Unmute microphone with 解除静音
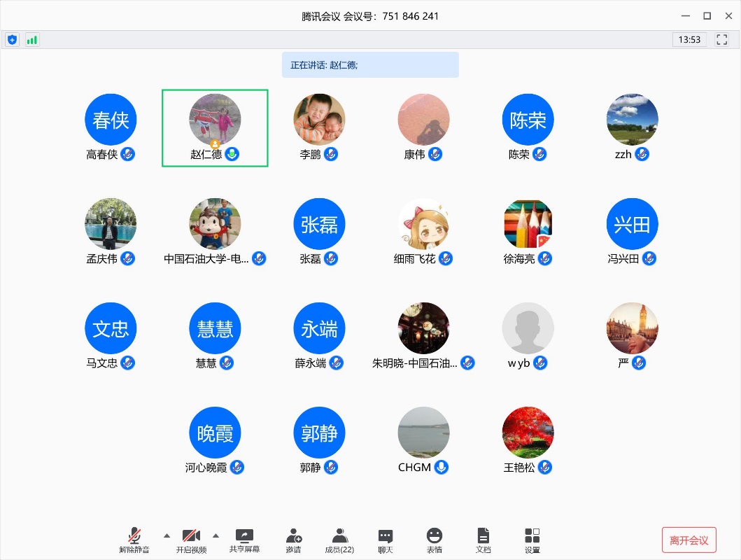Viewport: 741px width, 560px height. click(x=134, y=540)
